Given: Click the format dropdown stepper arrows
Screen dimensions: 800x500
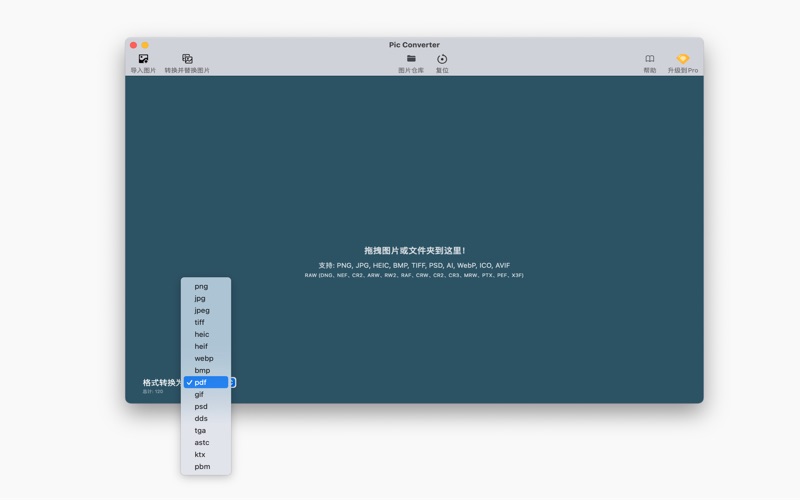Looking at the screenshot, I should [233, 382].
